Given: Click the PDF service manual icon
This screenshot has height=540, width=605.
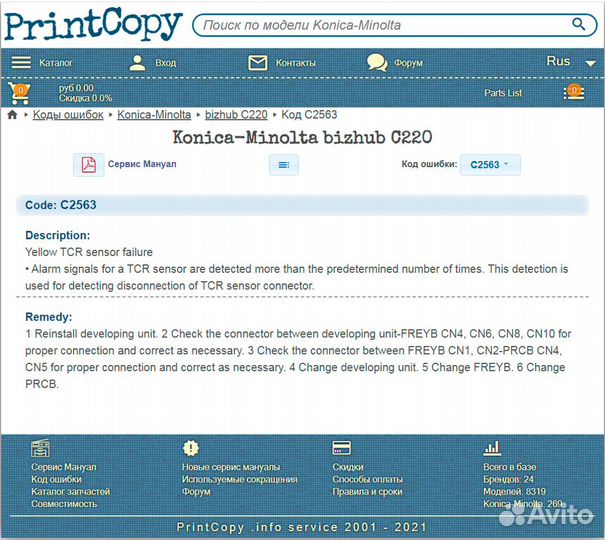Looking at the screenshot, I should (x=89, y=165).
